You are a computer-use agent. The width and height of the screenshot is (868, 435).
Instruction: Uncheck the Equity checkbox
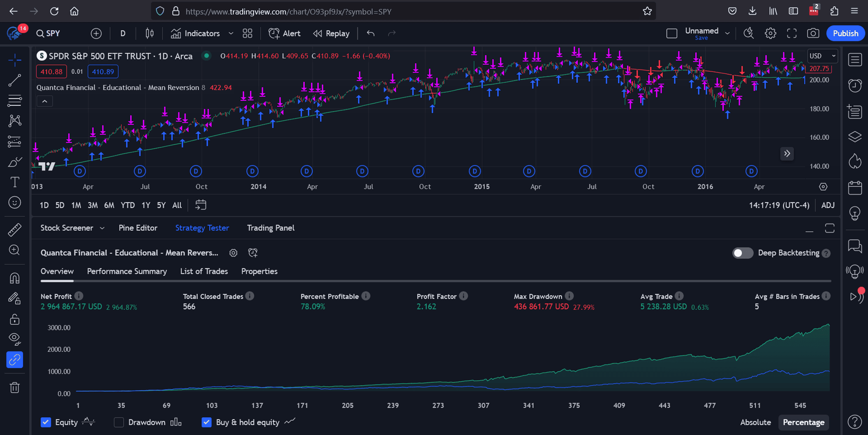tap(46, 422)
